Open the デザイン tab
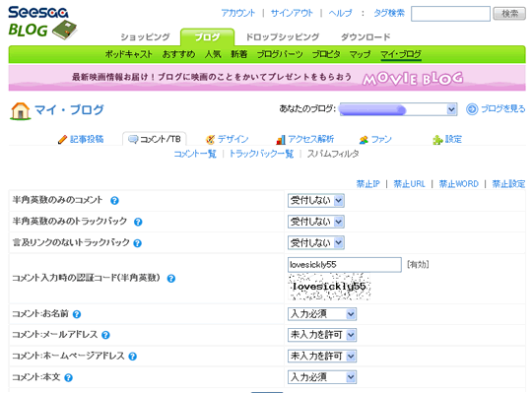 click(x=233, y=139)
